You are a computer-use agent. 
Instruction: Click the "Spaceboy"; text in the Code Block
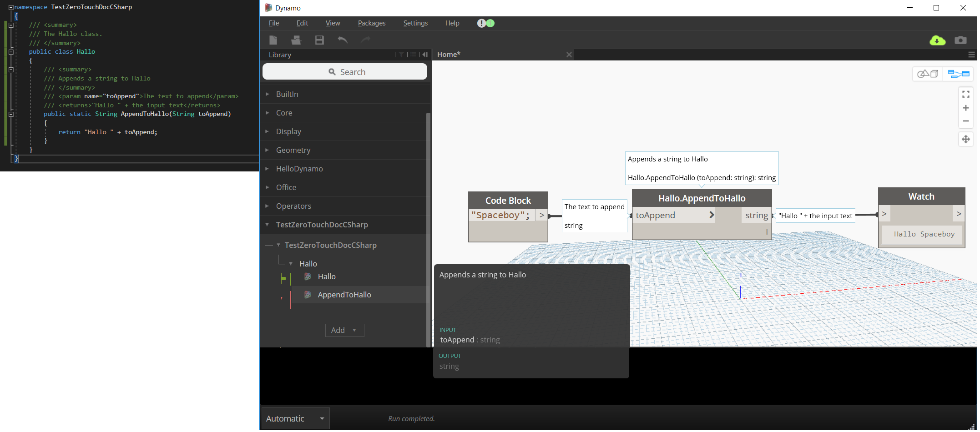click(500, 215)
